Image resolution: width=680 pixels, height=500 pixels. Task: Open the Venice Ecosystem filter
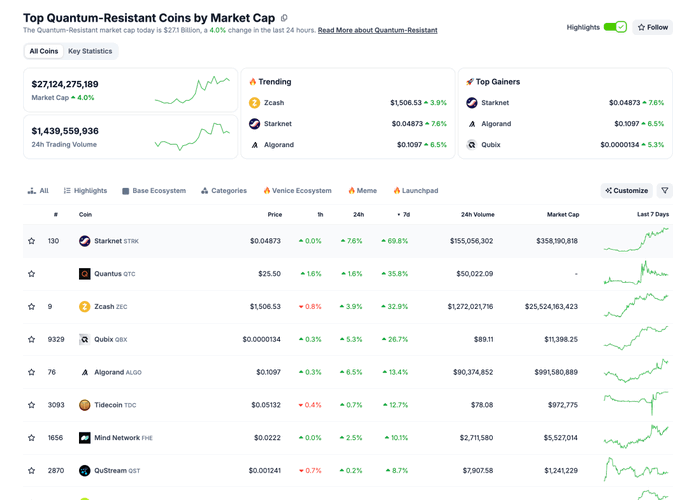tap(298, 190)
